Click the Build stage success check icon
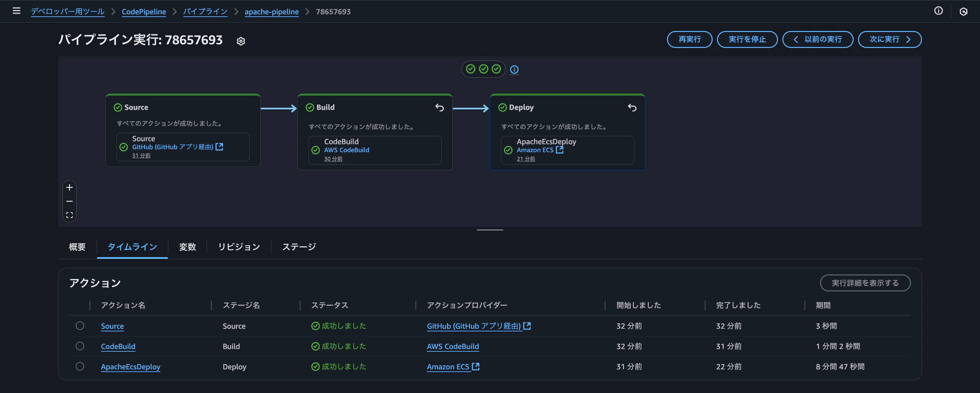 point(310,108)
